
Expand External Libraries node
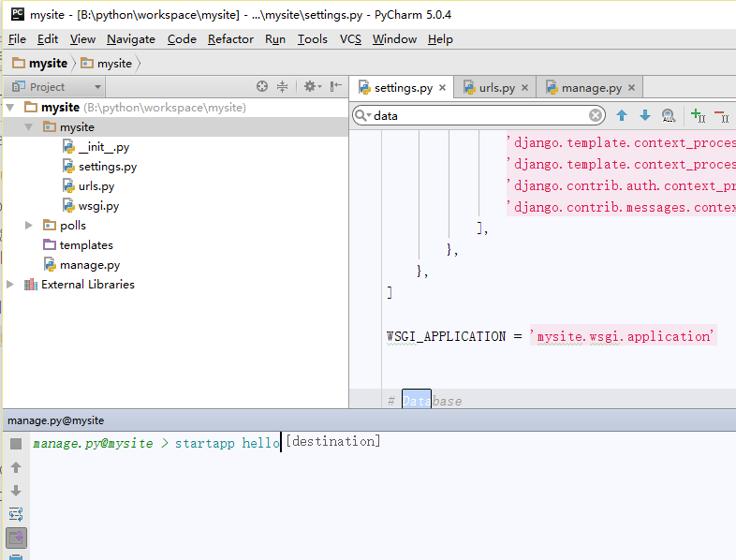point(10,285)
